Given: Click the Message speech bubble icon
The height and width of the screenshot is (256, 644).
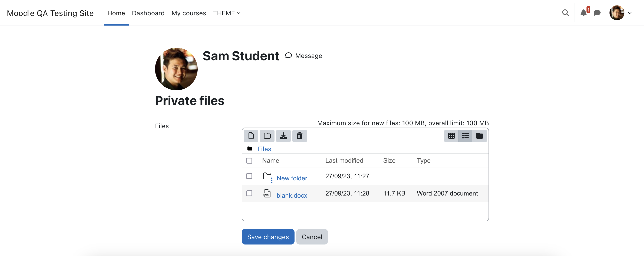Looking at the screenshot, I should [x=288, y=56].
